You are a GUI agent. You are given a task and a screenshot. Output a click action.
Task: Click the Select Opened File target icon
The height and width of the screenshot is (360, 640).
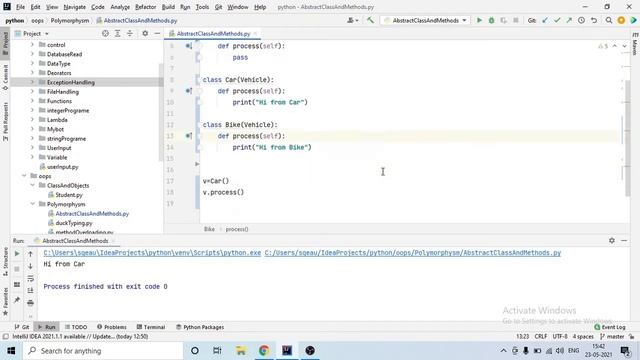105,33
